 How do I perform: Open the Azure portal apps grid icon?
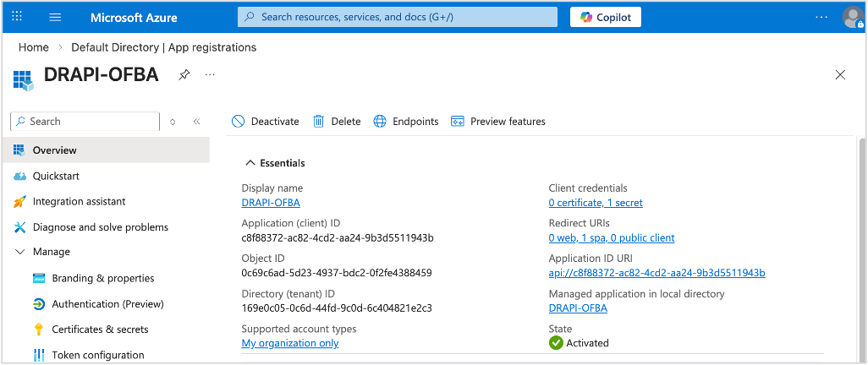pyautogui.click(x=17, y=17)
